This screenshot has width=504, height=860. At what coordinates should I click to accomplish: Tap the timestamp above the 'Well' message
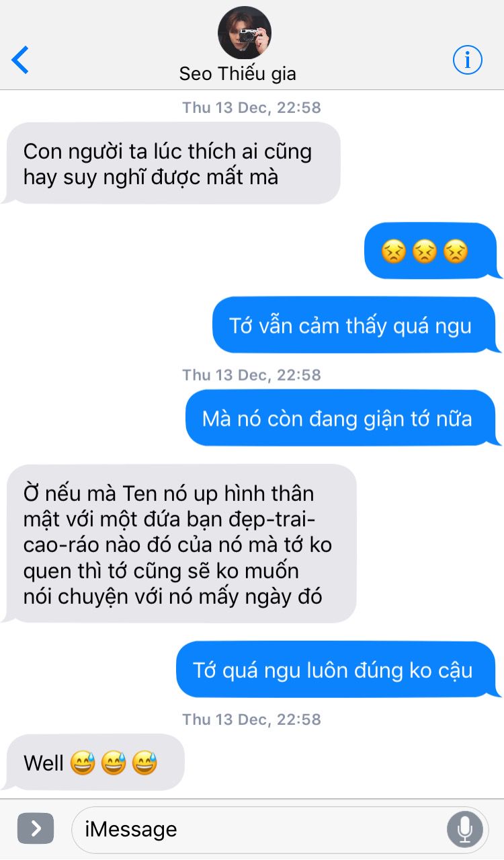(x=252, y=719)
